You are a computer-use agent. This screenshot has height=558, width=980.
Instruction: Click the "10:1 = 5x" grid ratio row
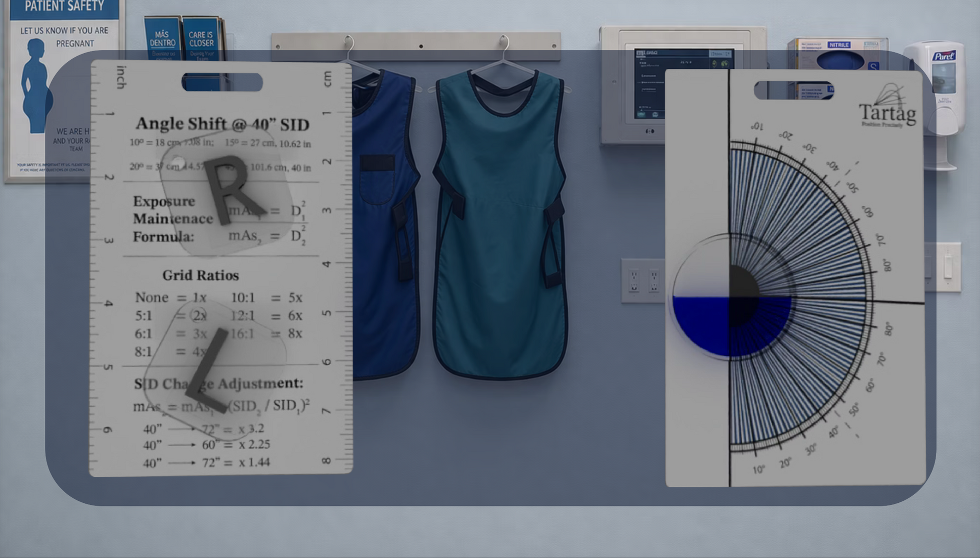coord(266,298)
